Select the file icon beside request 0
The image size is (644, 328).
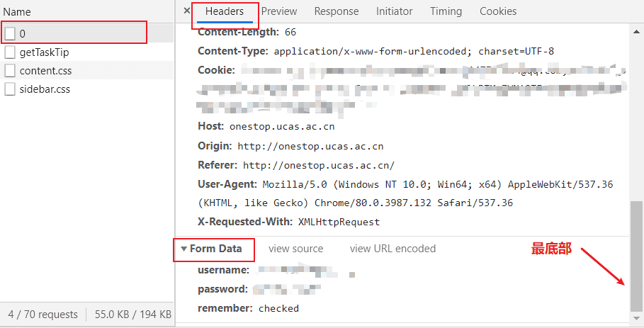10,34
